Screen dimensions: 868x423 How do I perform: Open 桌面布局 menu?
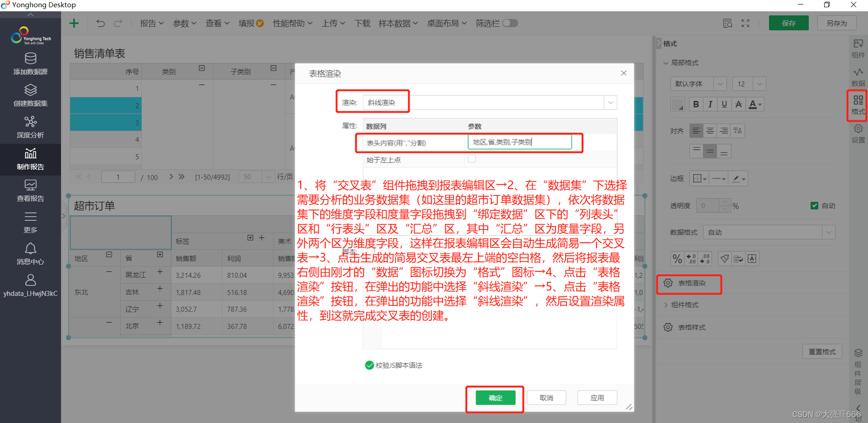point(447,23)
